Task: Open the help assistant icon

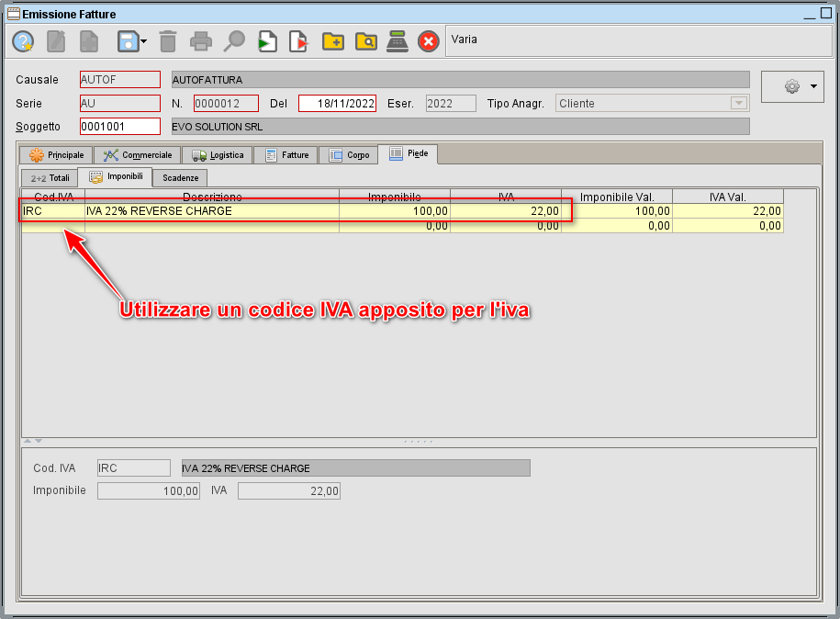Action: coord(23,40)
